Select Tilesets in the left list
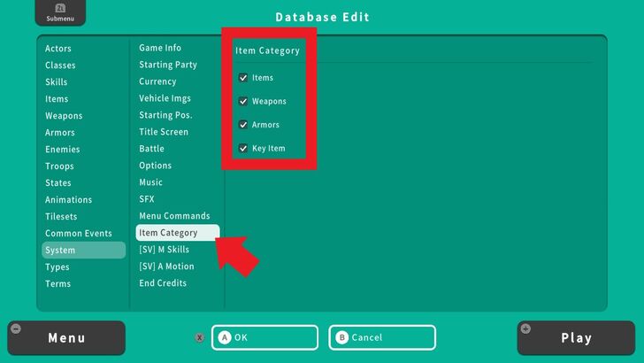The width and height of the screenshot is (644, 363). pyautogui.click(x=61, y=217)
